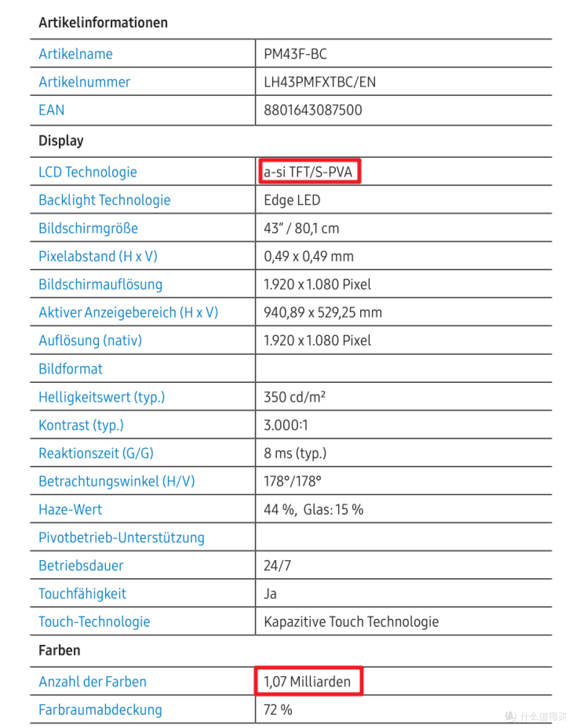The width and height of the screenshot is (572, 728).
Task: Click the Artikelname label
Action: [x=76, y=54]
